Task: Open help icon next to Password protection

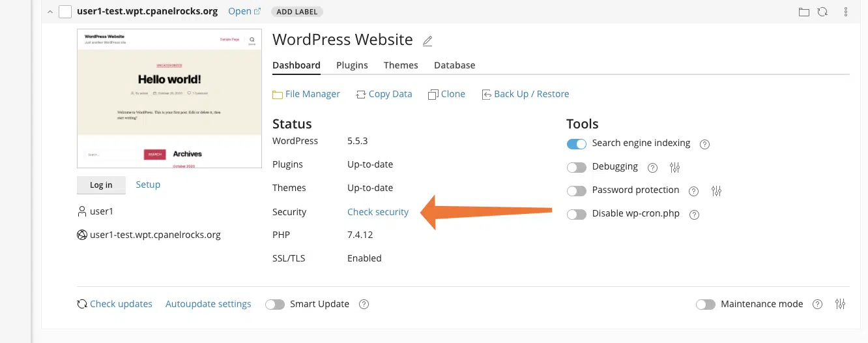Action: click(x=694, y=191)
